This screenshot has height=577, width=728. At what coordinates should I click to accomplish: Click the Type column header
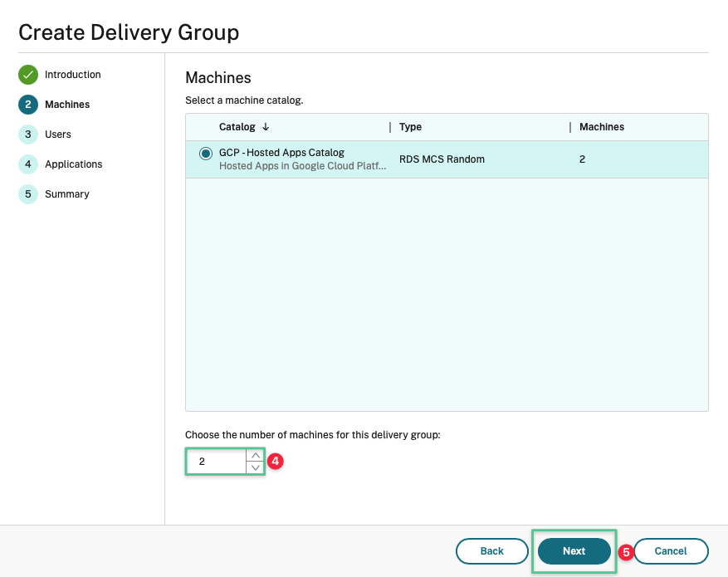410,127
